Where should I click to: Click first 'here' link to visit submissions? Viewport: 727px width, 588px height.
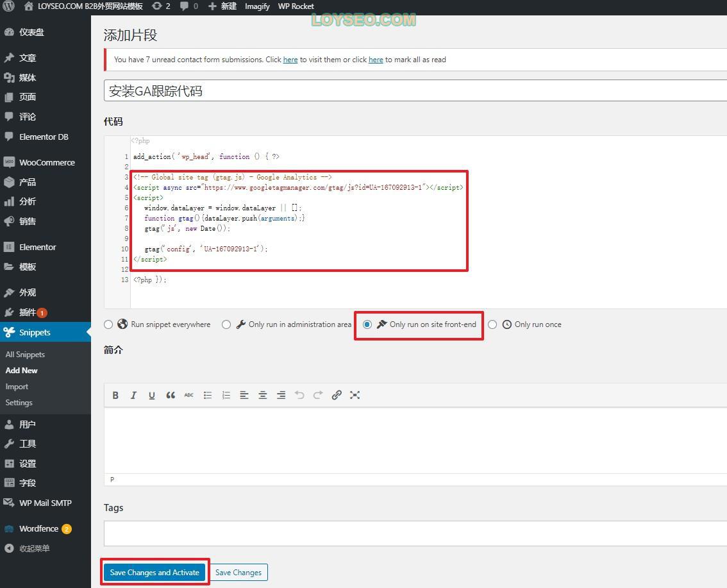tap(290, 60)
